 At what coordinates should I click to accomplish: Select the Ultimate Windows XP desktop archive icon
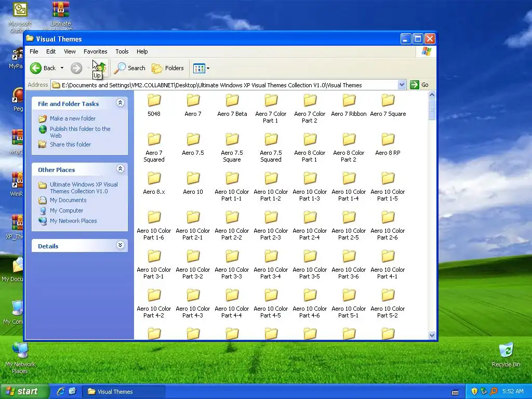click(x=61, y=15)
